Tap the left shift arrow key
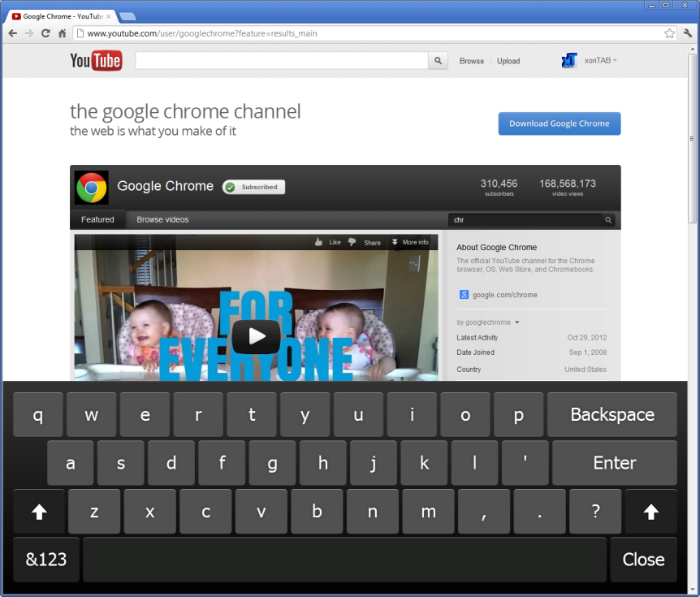Screen dimensions: 700x597 pos(39,512)
